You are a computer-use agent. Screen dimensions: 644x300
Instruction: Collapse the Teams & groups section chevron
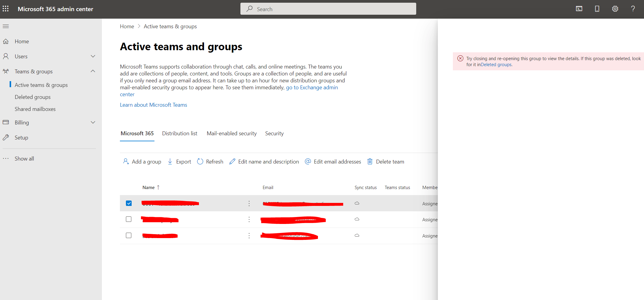pyautogui.click(x=93, y=71)
